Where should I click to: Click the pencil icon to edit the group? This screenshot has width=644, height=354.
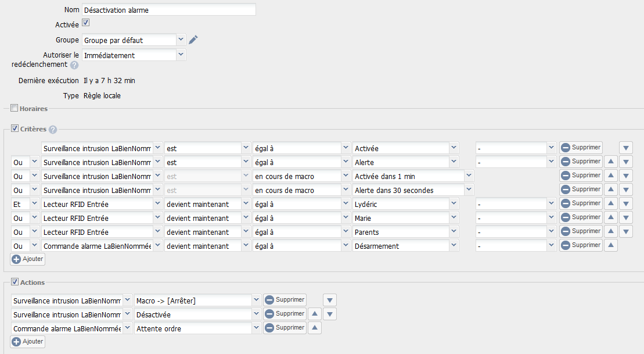[193, 40]
